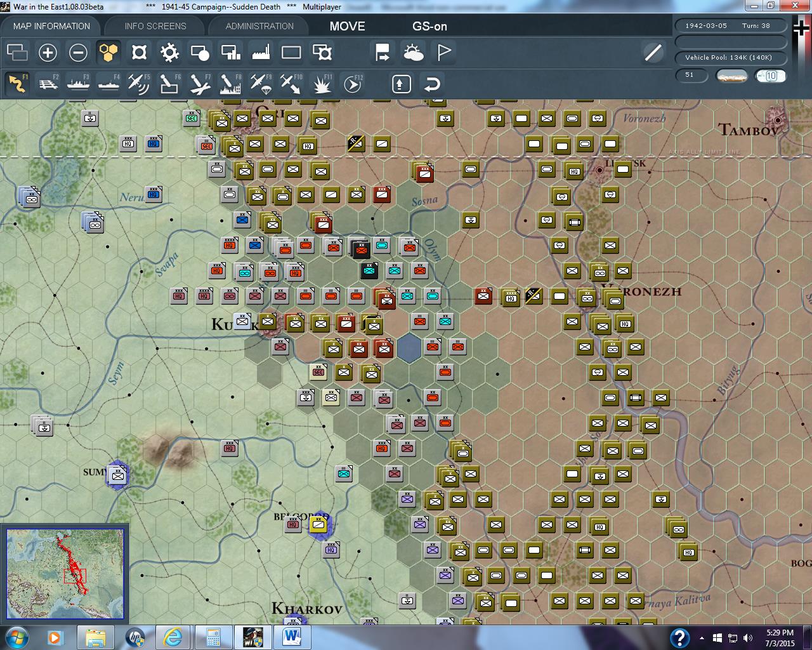Click the weather box showing 10
This screenshot has width=812, height=650.
(x=770, y=76)
